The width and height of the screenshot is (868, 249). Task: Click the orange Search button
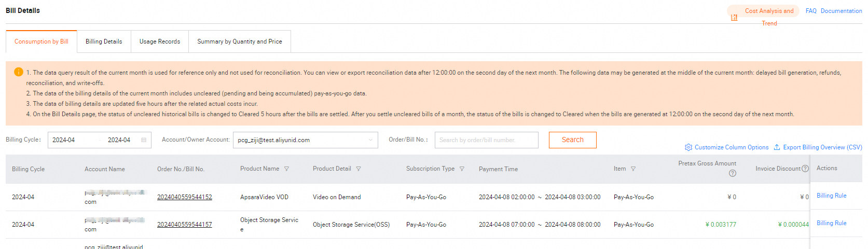tap(572, 140)
